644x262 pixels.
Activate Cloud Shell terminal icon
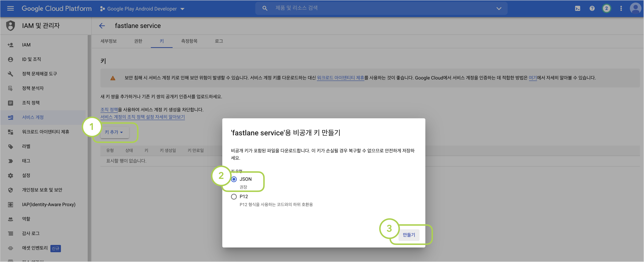[577, 9]
